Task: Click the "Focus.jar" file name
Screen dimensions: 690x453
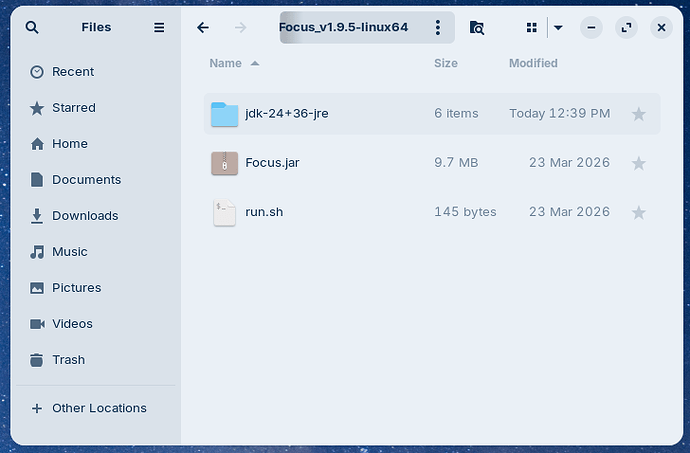Action: (x=272, y=163)
